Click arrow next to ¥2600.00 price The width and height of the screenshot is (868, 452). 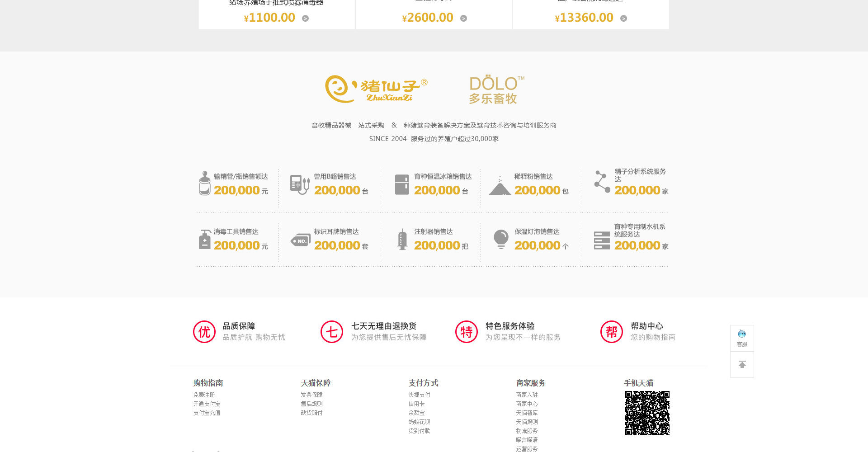(463, 19)
